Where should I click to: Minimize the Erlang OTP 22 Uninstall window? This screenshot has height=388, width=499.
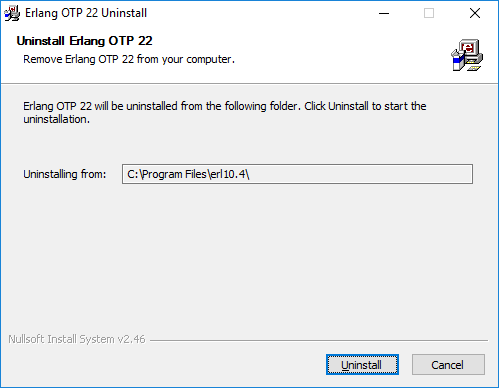point(384,13)
